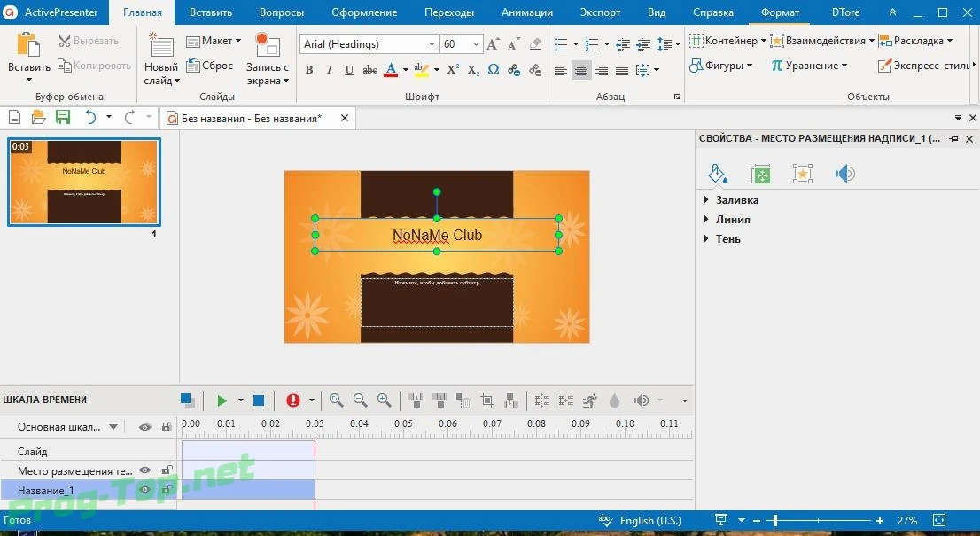Open the audio properties tab icon
The image size is (980, 536).
(x=844, y=174)
